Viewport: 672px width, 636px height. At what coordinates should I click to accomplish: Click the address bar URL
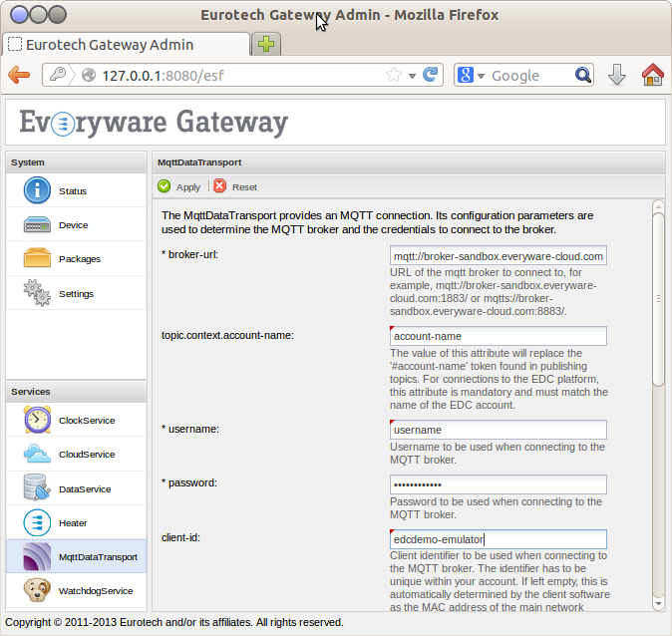coord(163,76)
